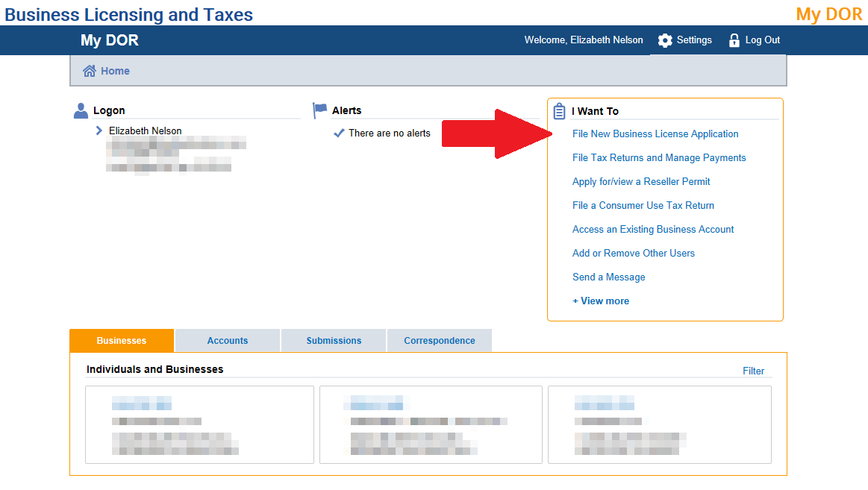Click the no alerts checkmark icon

click(339, 133)
